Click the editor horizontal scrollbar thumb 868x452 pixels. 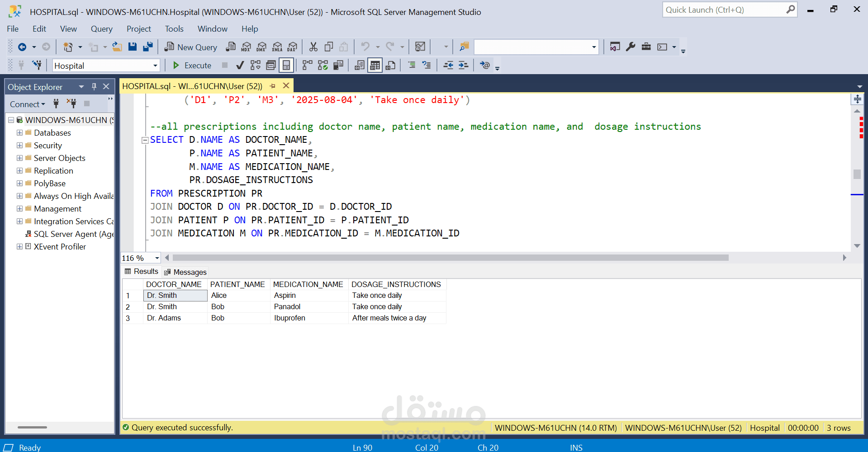click(x=451, y=258)
